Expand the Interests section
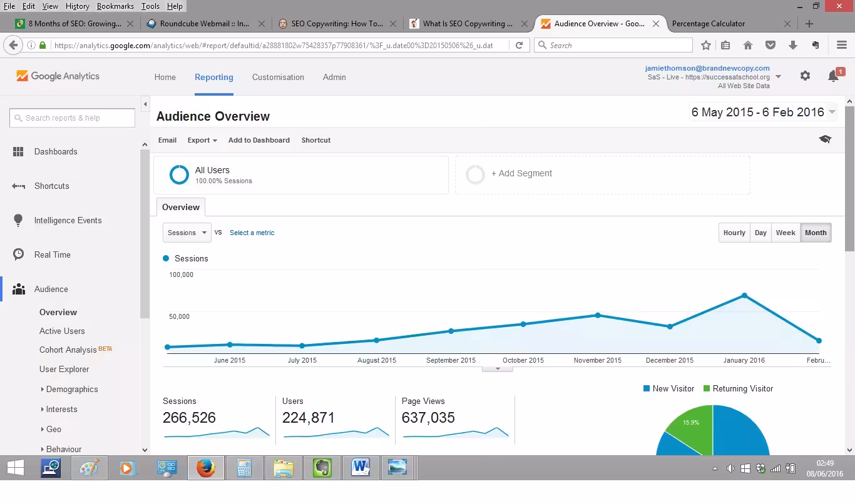 click(58, 409)
